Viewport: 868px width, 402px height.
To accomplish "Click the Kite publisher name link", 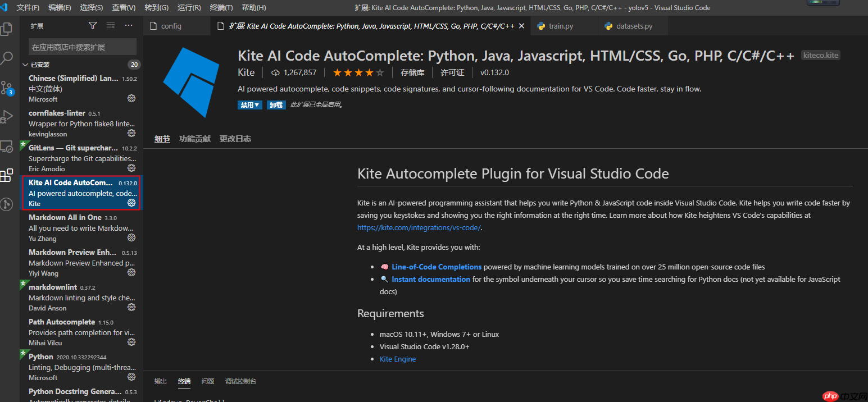I will (246, 72).
